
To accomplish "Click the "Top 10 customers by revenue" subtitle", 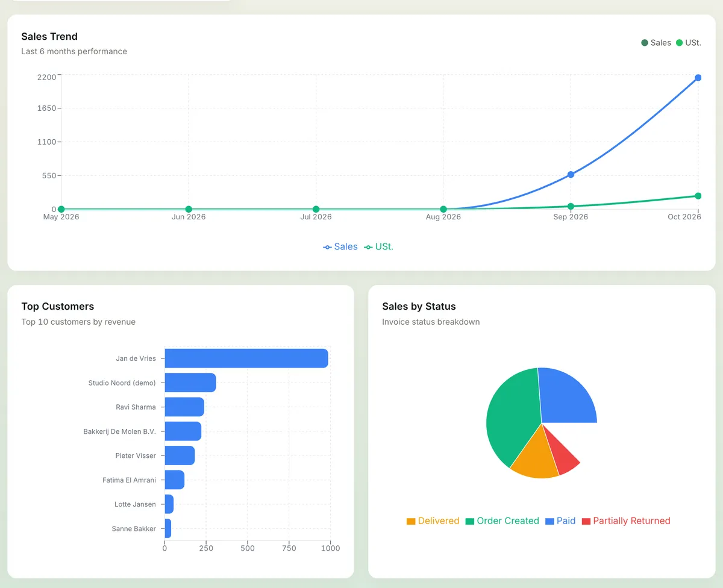I will 78,322.
